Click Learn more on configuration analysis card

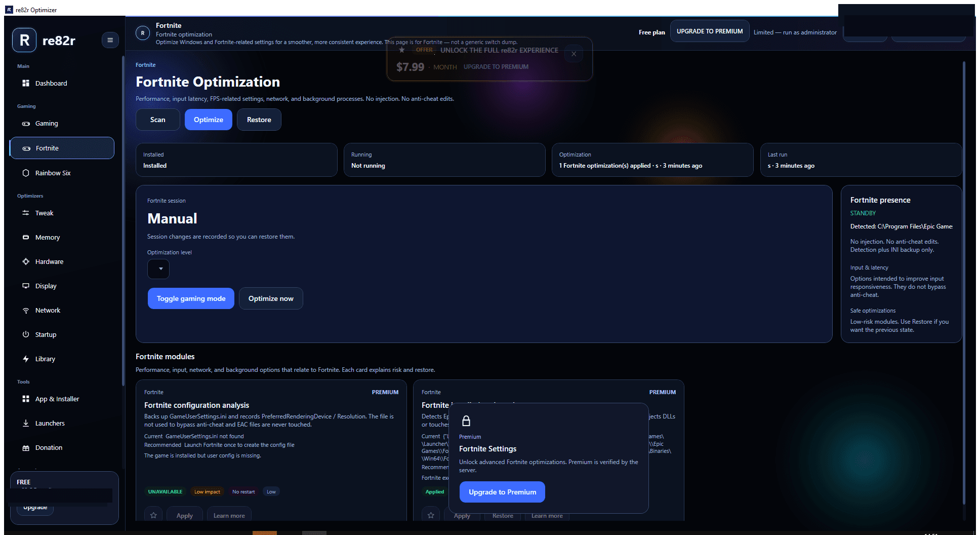(x=229, y=515)
